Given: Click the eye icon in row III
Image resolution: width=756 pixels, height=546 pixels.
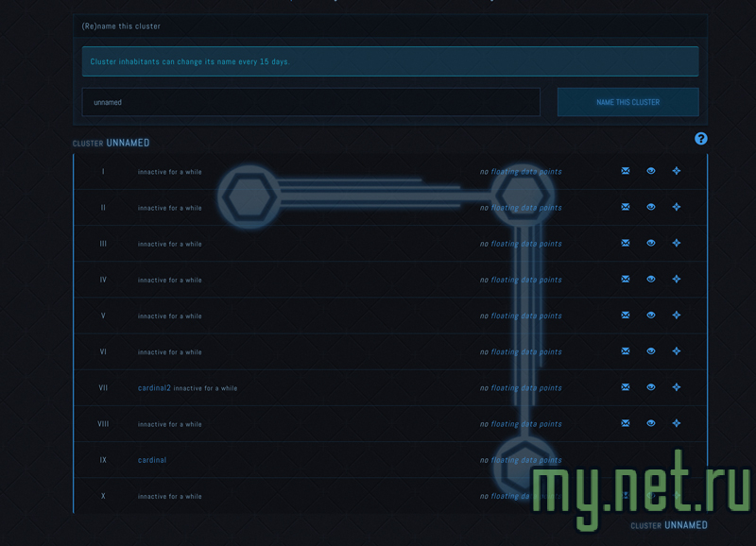Looking at the screenshot, I should point(651,244).
